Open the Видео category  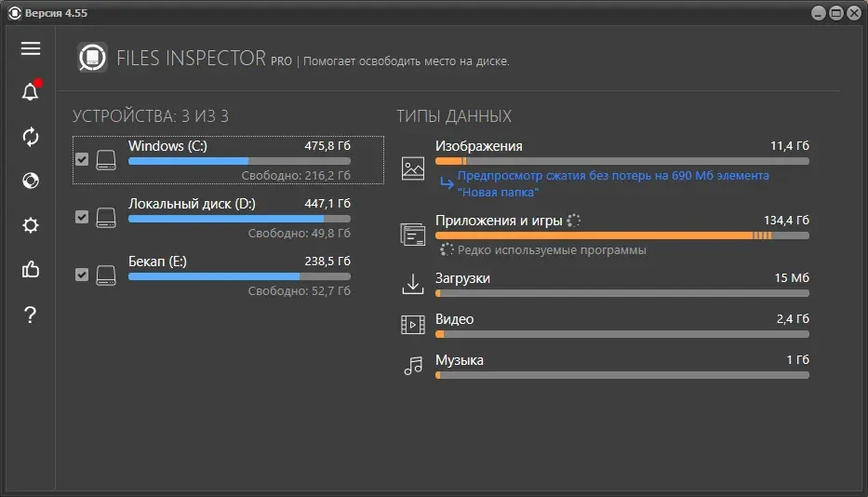[455, 319]
